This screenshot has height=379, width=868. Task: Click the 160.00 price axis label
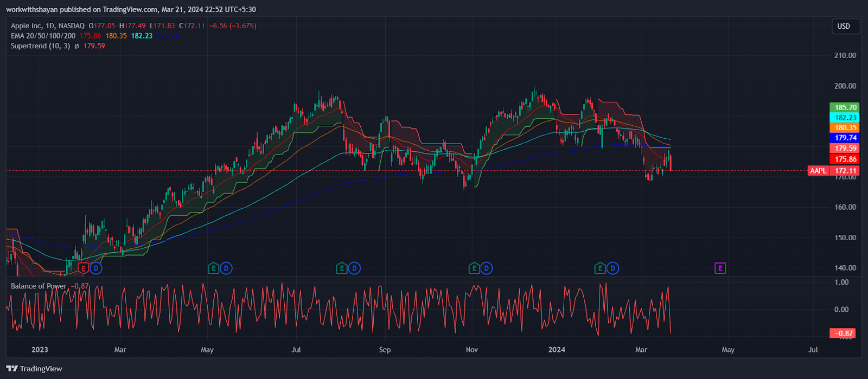(x=845, y=207)
